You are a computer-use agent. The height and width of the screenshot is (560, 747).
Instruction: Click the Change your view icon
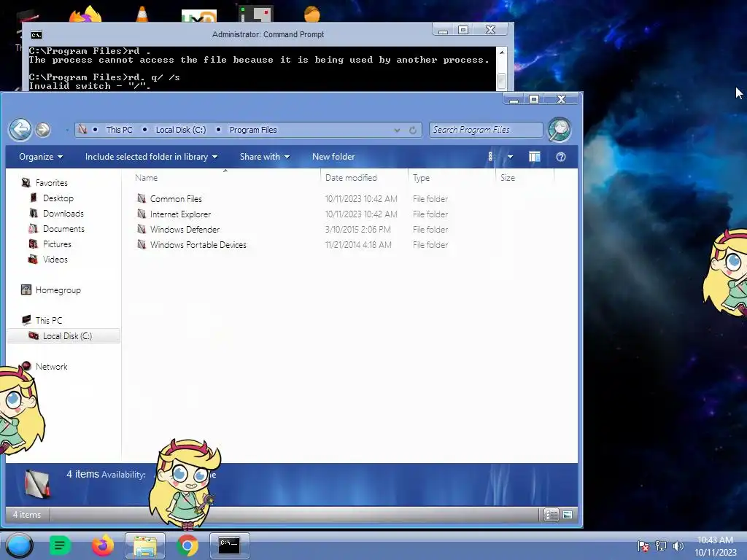pos(490,157)
